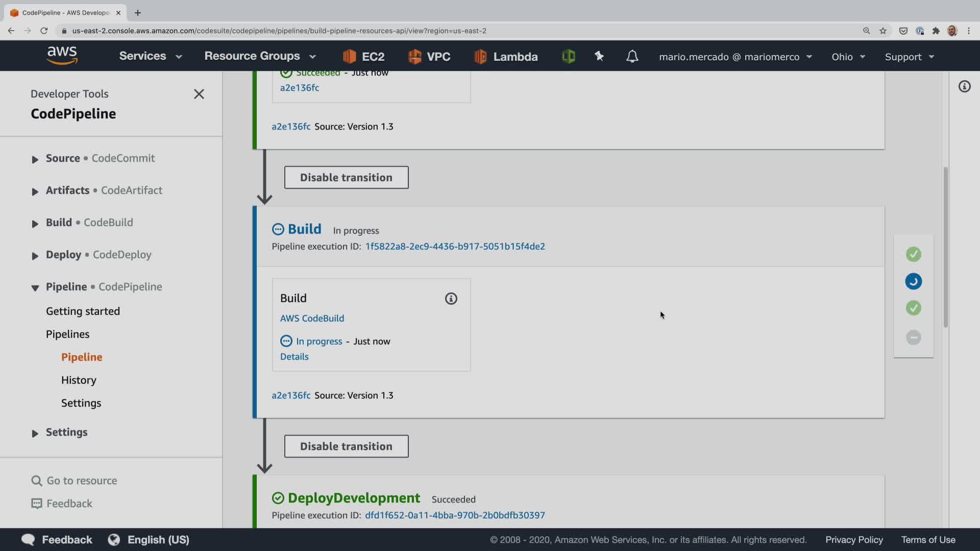The image size is (980, 551).
Task: Click the pin shortcuts icon in navbar
Action: click(599, 56)
